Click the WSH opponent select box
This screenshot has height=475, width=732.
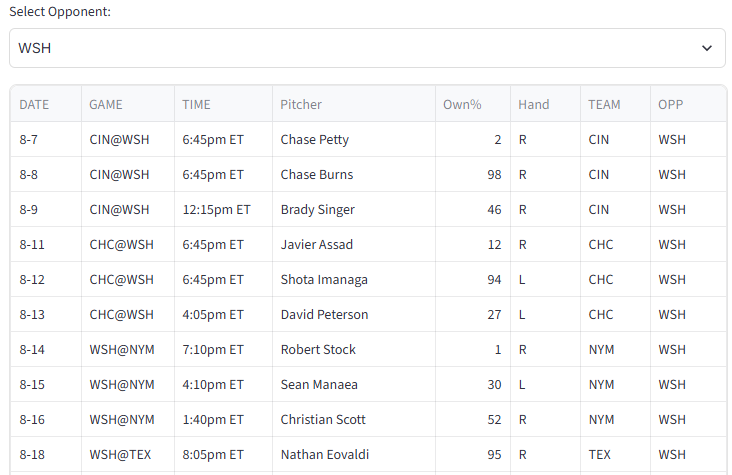367,48
